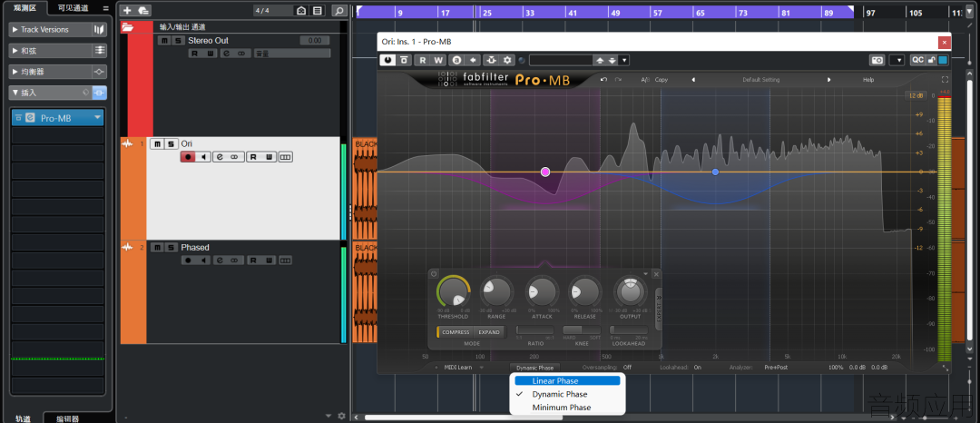Open the Pro-MB Help menu
Screen dimensions: 980x423
click(868, 80)
